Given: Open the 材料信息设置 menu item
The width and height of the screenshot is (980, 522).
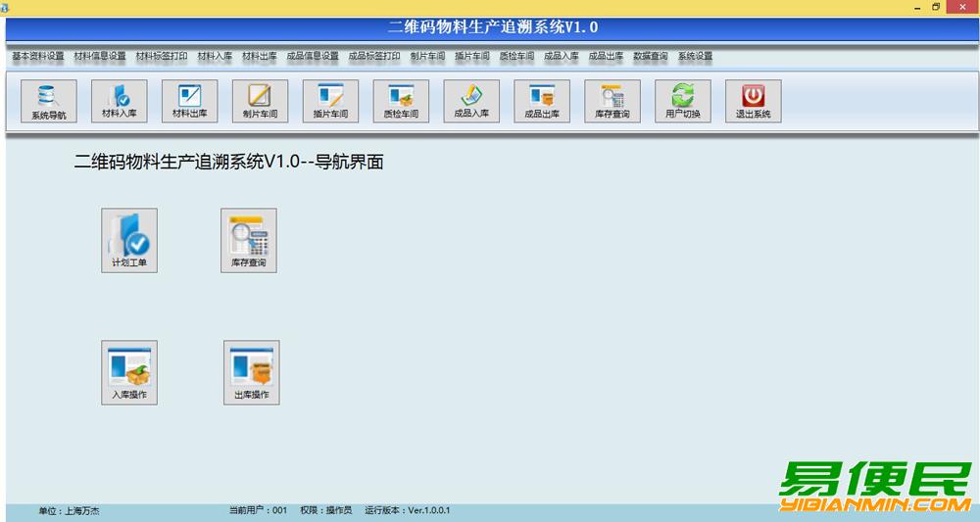Looking at the screenshot, I should click(100, 57).
